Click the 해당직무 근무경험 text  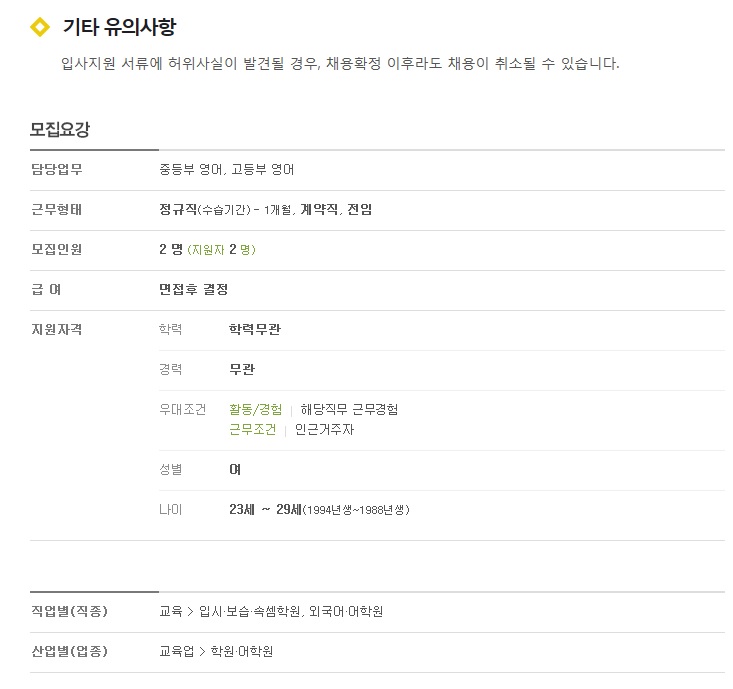tap(349, 409)
